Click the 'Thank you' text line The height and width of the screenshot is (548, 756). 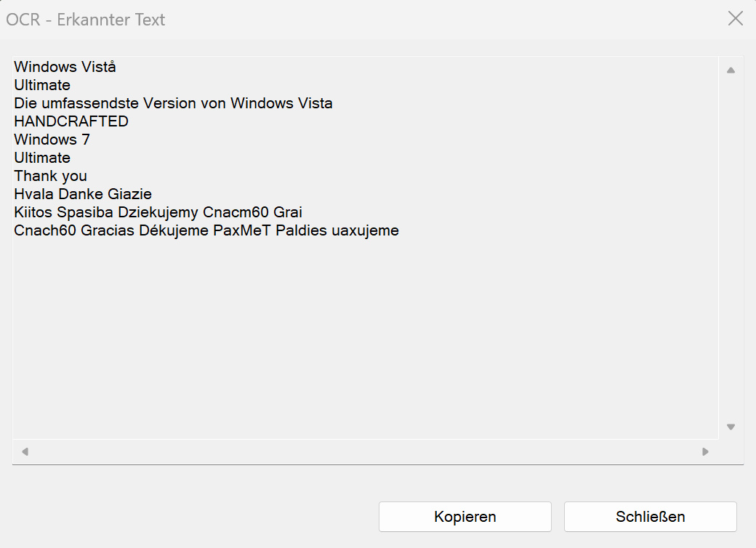point(50,176)
